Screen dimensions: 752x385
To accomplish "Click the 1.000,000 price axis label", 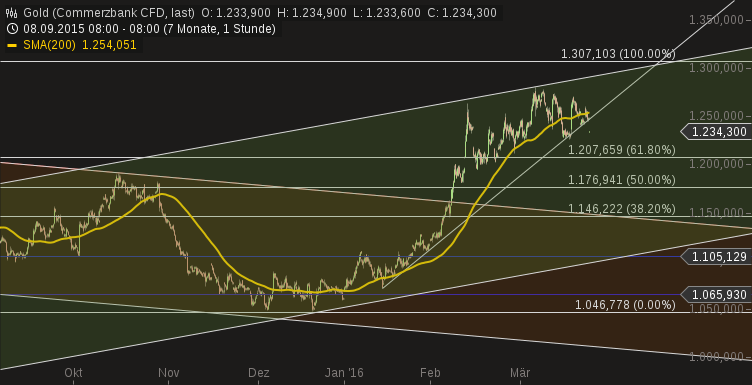I will tap(717, 356).
